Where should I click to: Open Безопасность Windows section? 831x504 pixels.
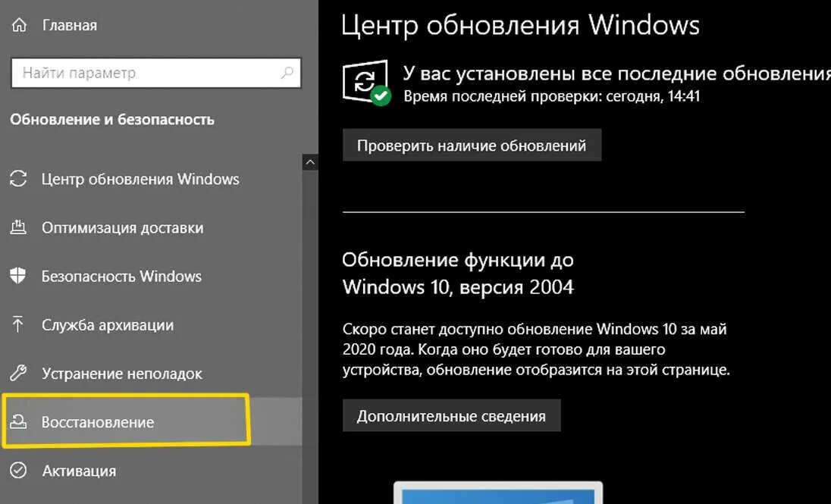tap(121, 276)
